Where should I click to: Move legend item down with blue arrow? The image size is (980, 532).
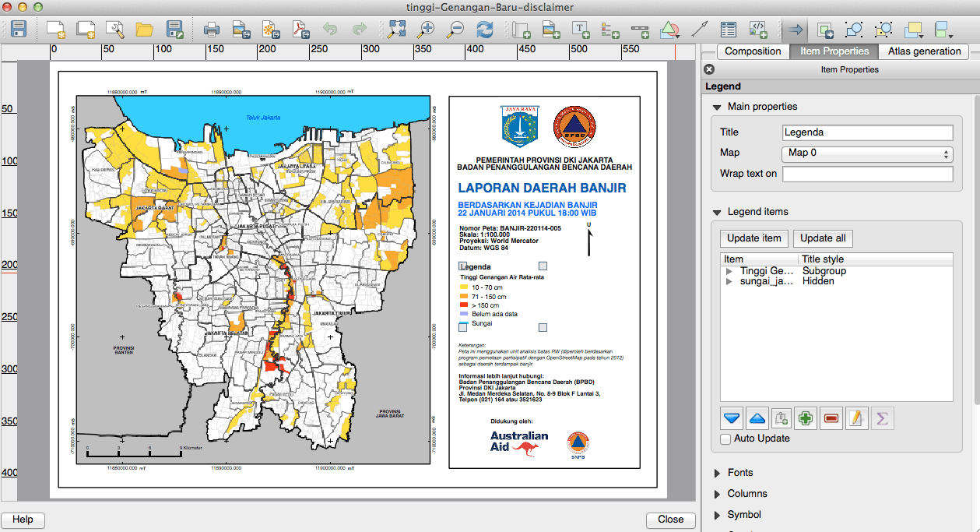(x=732, y=418)
